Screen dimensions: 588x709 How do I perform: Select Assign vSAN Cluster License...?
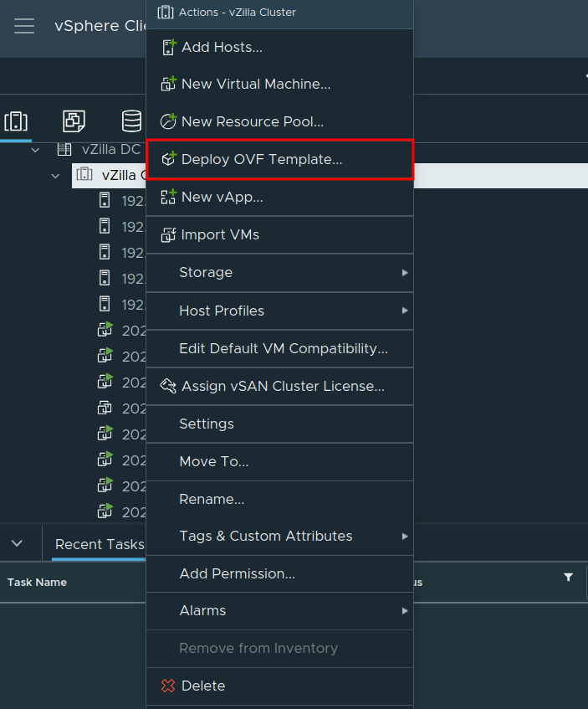pos(279,386)
